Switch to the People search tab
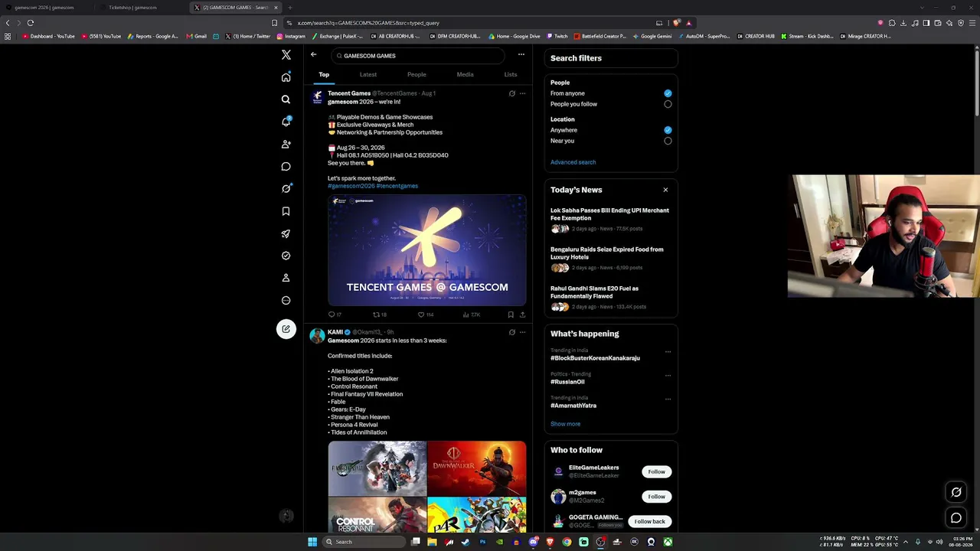This screenshot has height=551, width=980. (x=416, y=75)
